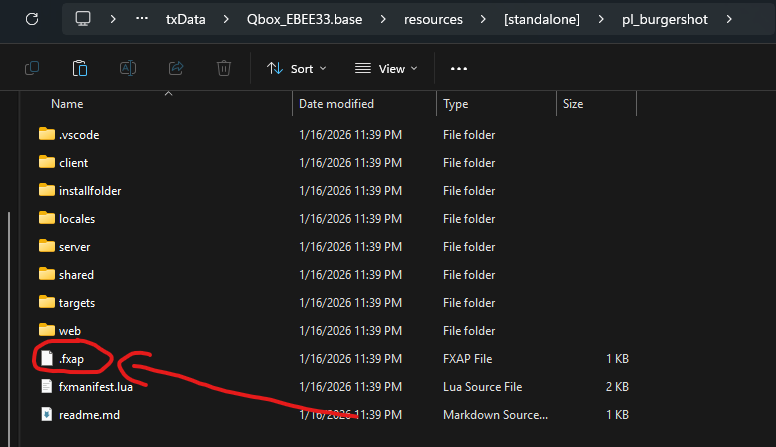Click the Share icon in toolbar

tap(176, 68)
